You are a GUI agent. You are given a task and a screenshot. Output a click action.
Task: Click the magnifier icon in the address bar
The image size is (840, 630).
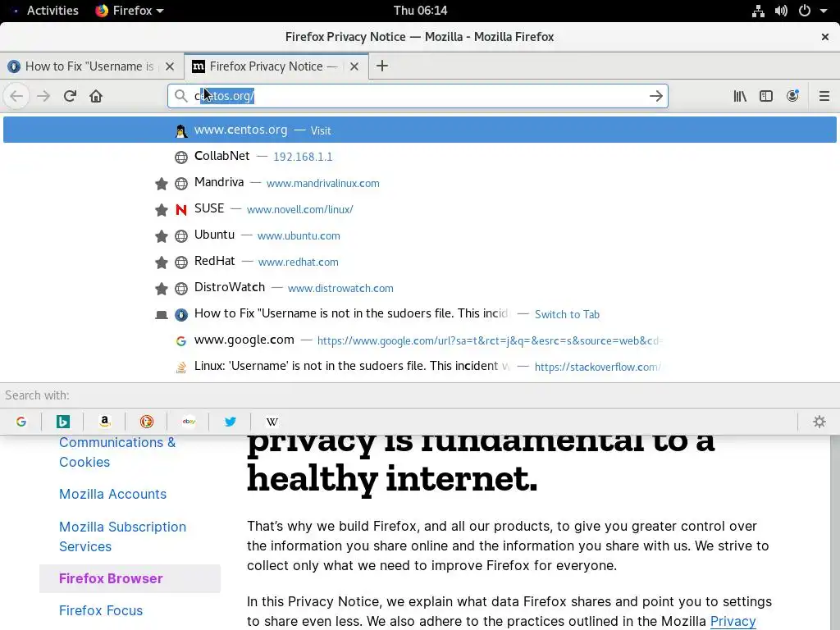point(181,96)
